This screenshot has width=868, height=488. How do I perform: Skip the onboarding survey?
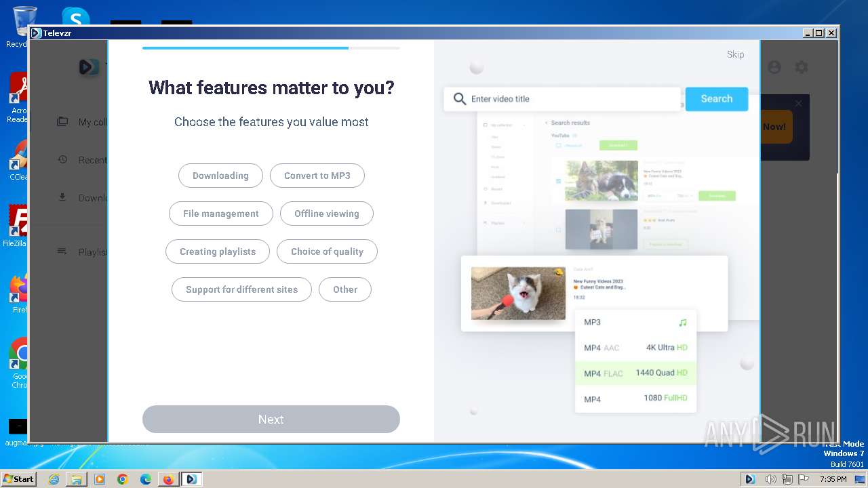click(736, 54)
